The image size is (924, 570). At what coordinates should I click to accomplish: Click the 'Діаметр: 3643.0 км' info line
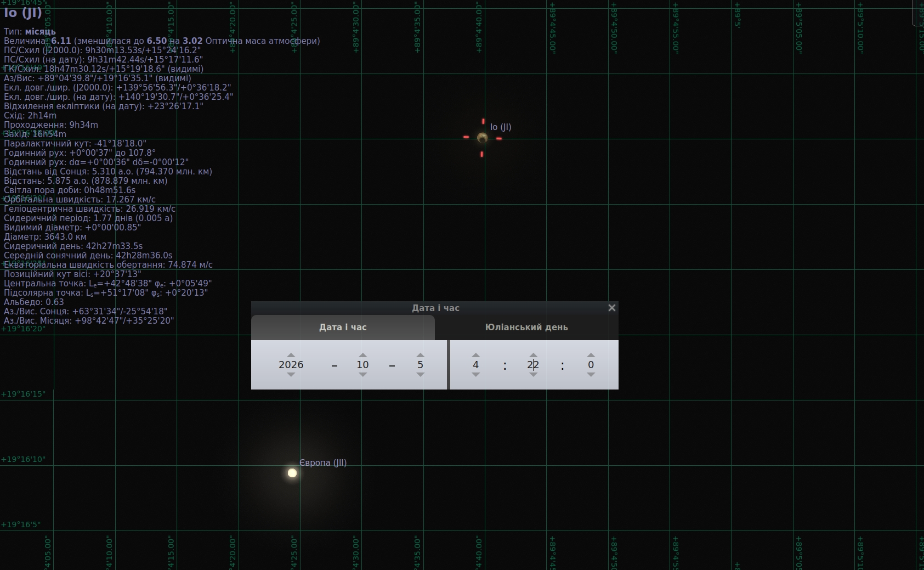pyautogui.click(x=45, y=237)
